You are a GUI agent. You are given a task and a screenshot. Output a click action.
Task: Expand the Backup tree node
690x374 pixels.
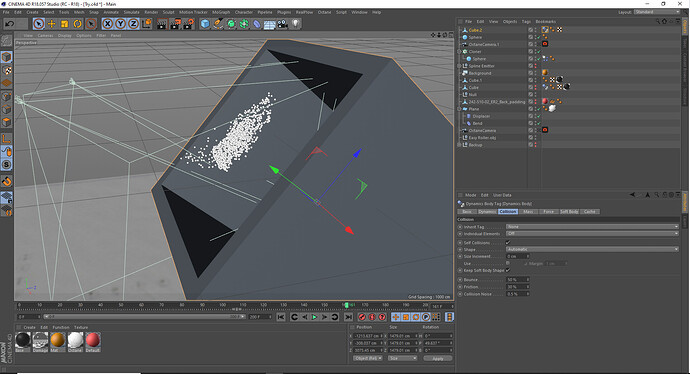[459, 145]
